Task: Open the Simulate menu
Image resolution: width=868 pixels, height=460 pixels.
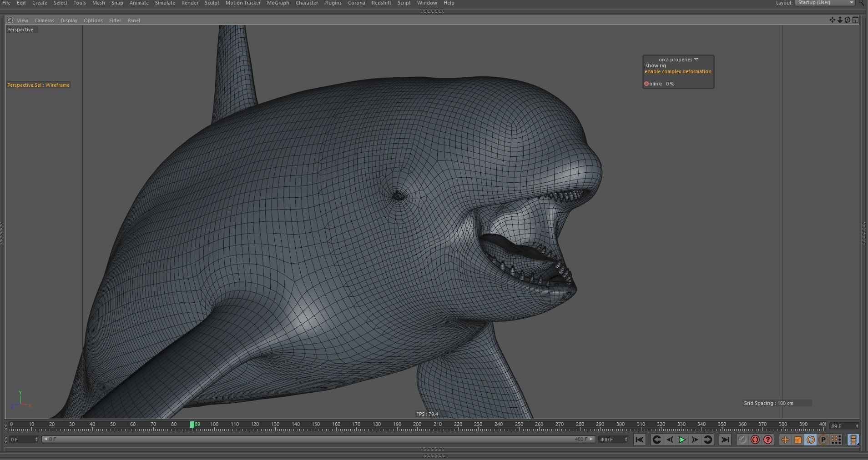Action: 165,3
